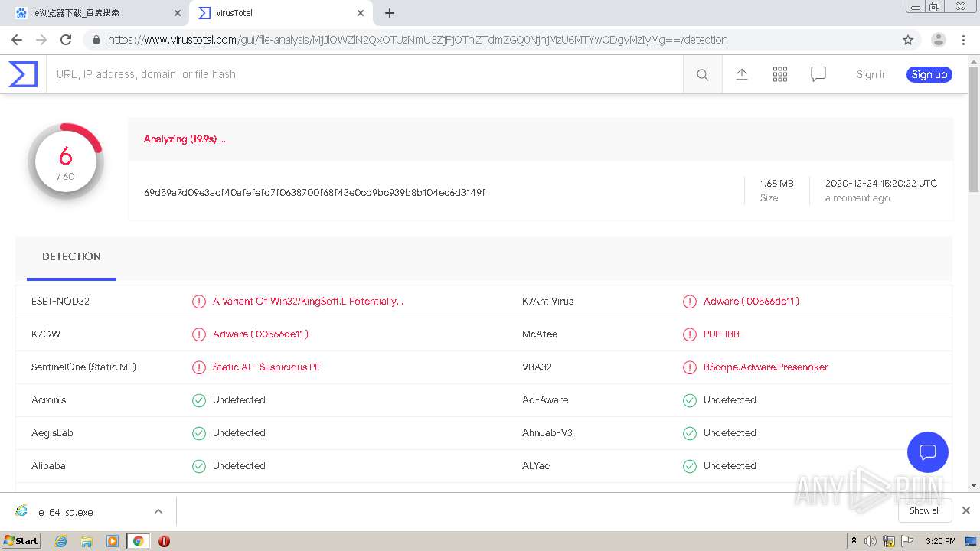Click the floating blue chat button
Screen dimensions: 980x551
tap(927, 452)
